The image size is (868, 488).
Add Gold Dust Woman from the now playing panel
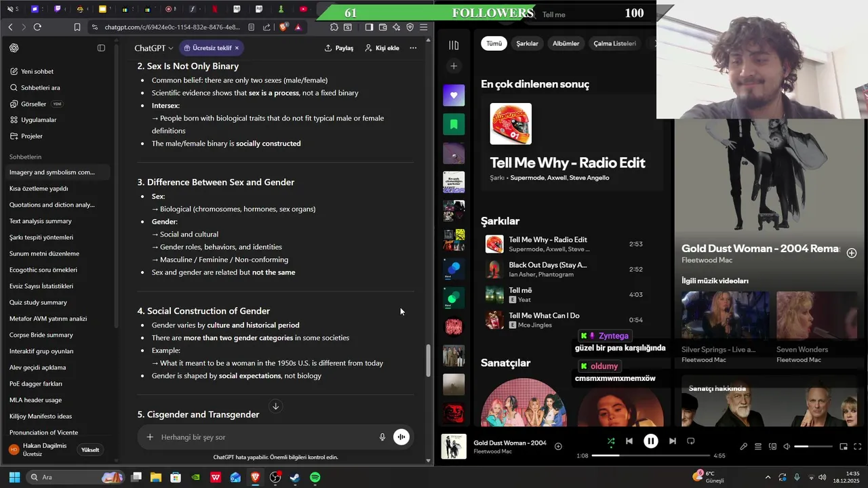pyautogui.click(x=852, y=253)
